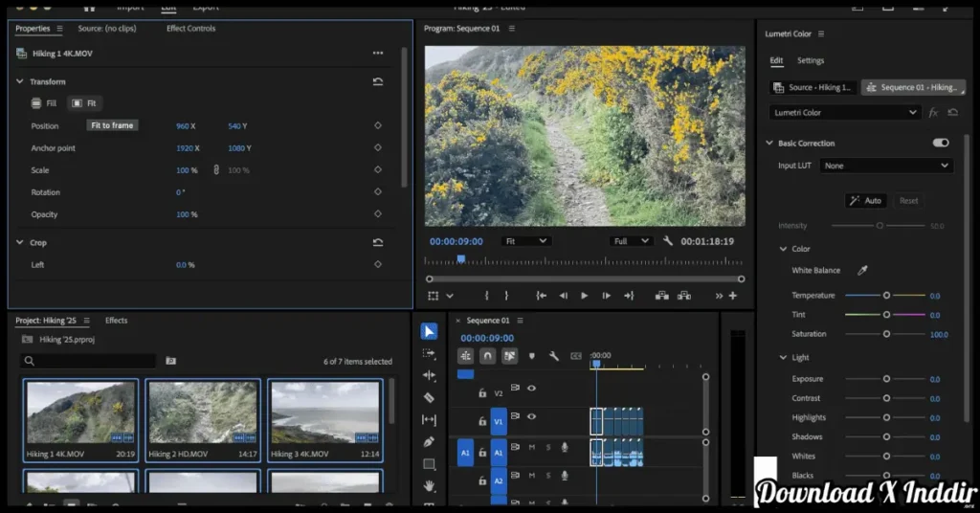
Task: Open the Full playback resolution dropdown
Action: [x=632, y=240]
